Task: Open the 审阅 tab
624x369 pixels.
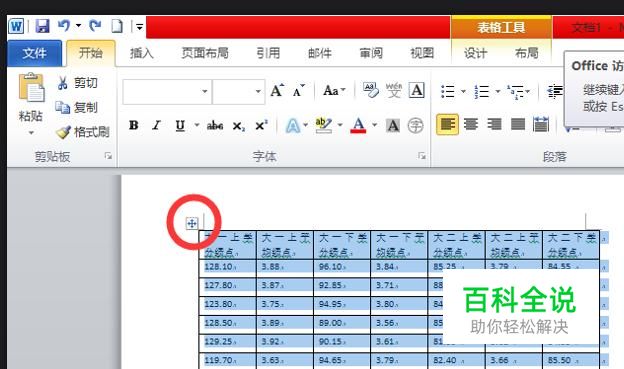Action: pos(371,53)
